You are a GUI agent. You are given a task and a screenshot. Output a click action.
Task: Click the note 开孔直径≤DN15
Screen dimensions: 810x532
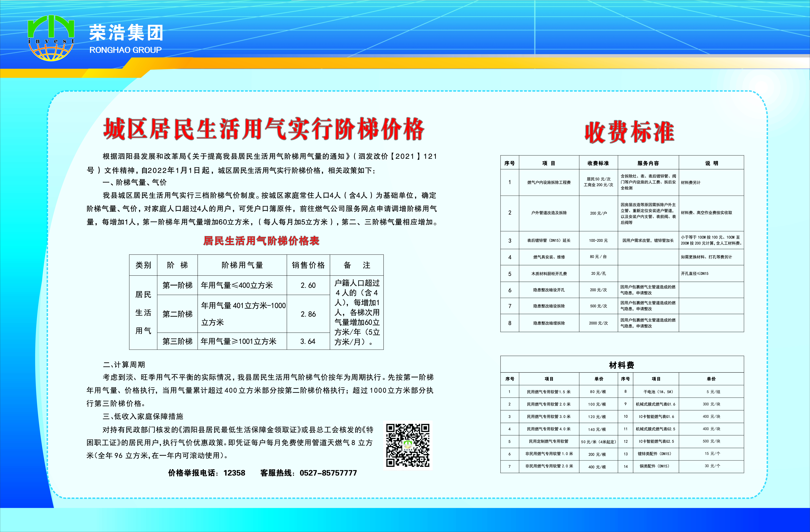pyautogui.click(x=695, y=274)
